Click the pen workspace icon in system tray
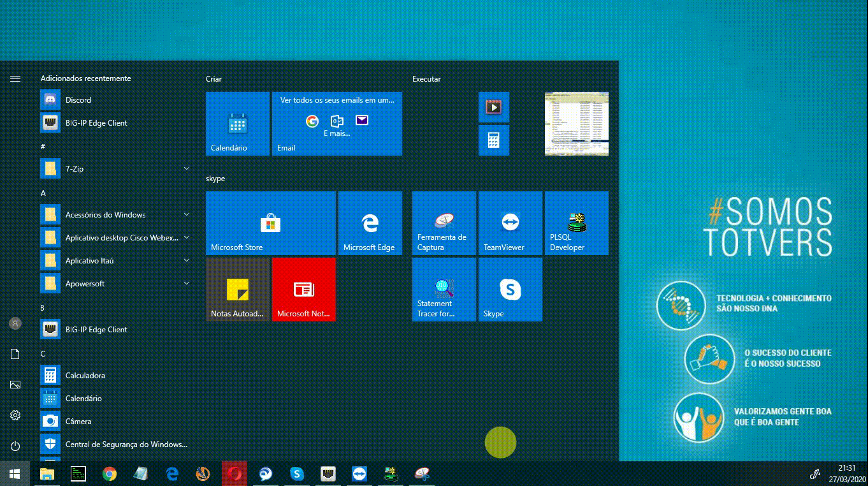 pos(814,474)
